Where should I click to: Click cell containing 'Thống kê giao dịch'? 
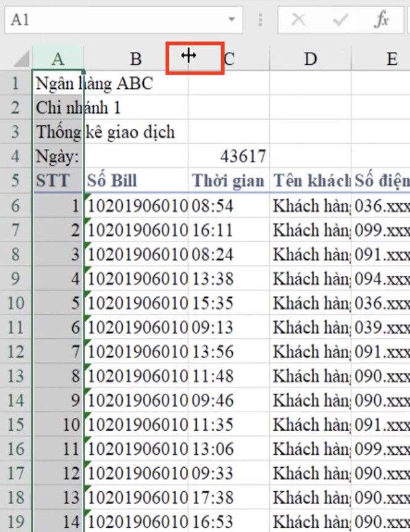[x=58, y=132]
